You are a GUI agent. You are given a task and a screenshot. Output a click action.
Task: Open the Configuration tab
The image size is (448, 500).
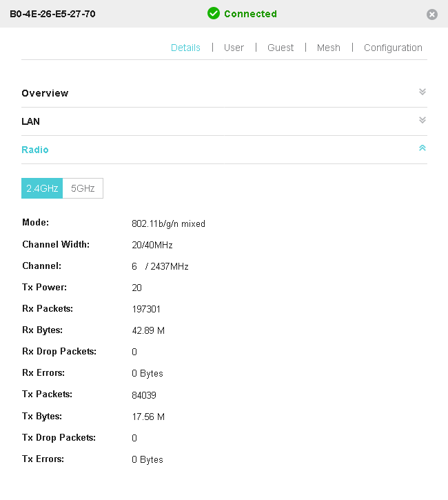click(393, 48)
